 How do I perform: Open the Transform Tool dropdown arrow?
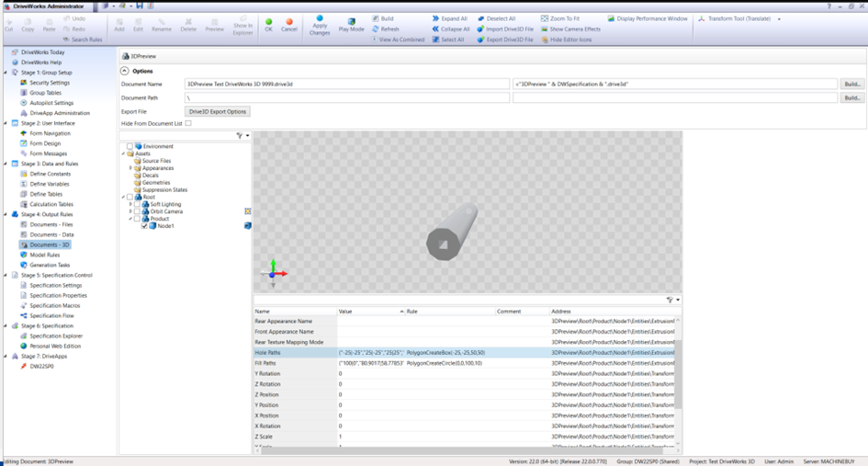point(779,18)
